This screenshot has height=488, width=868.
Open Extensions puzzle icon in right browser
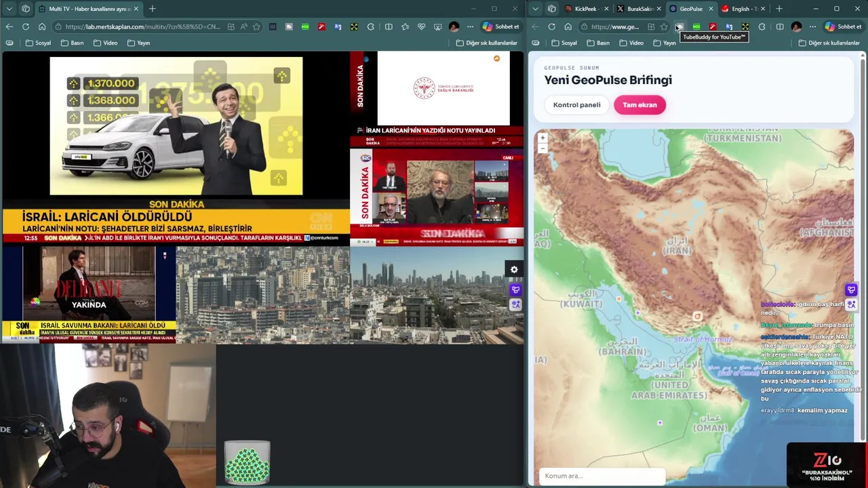762,26
